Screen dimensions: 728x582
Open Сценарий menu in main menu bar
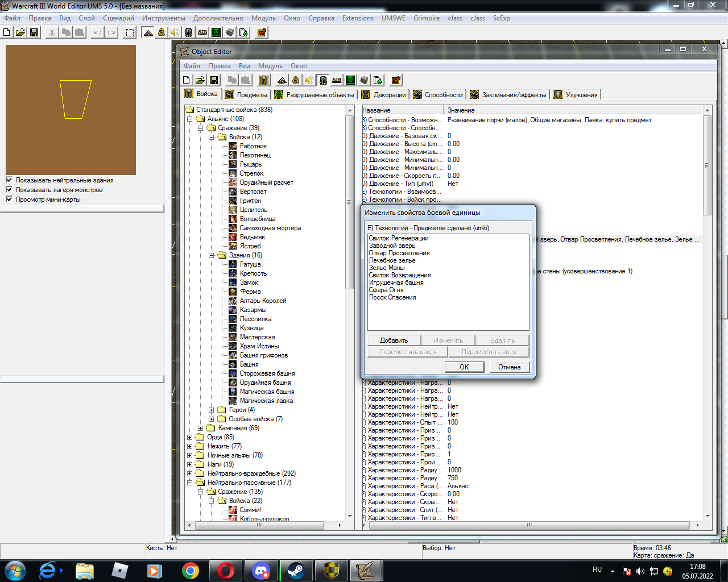[x=118, y=18]
